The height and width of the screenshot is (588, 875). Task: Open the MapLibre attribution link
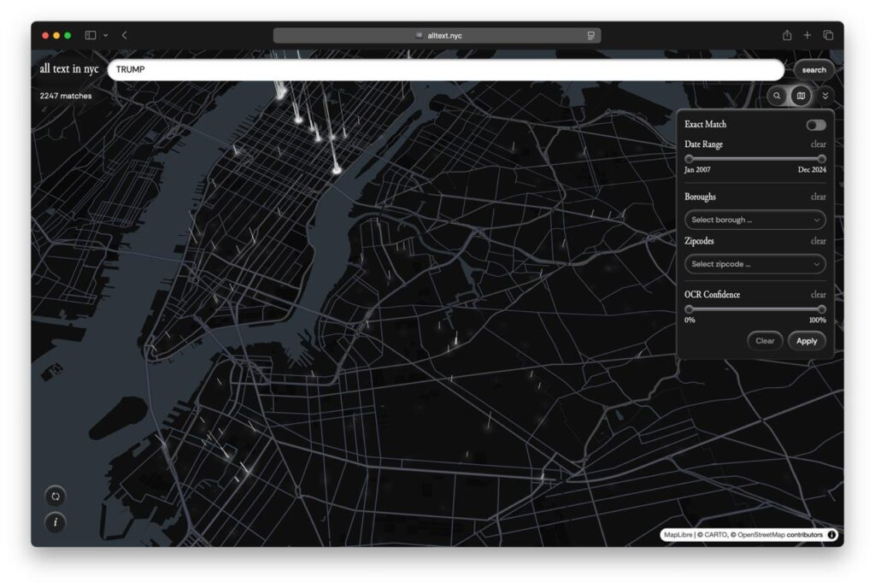pos(678,534)
